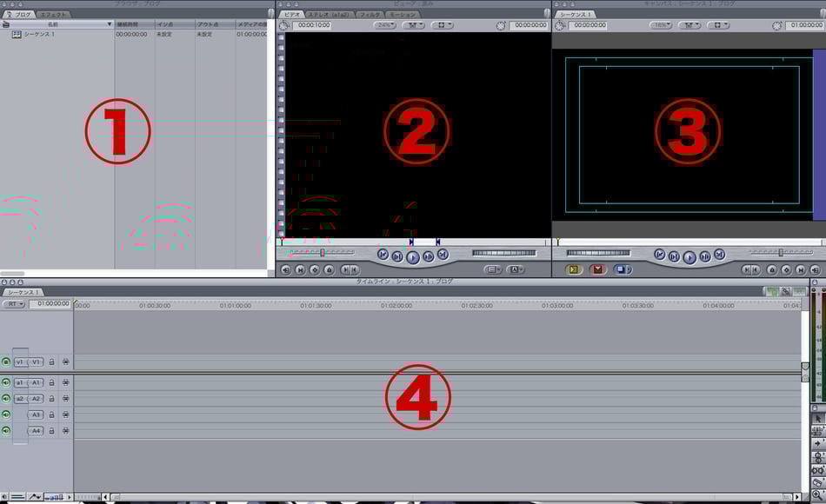Toggle V1 track visibility
This screenshot has height=504, width=826.
point(6,361)
